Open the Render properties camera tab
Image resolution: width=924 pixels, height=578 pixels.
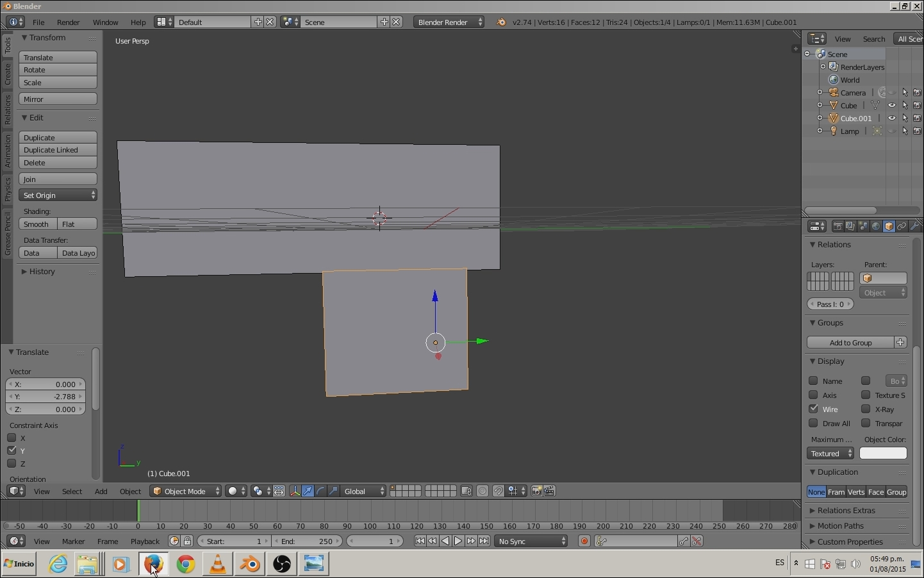coord(838,227)
